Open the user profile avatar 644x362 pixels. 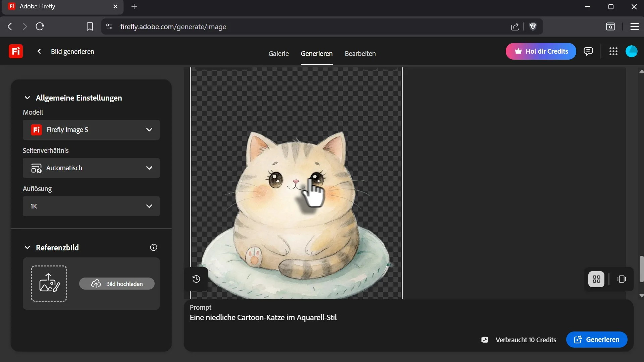coord(631,51)
